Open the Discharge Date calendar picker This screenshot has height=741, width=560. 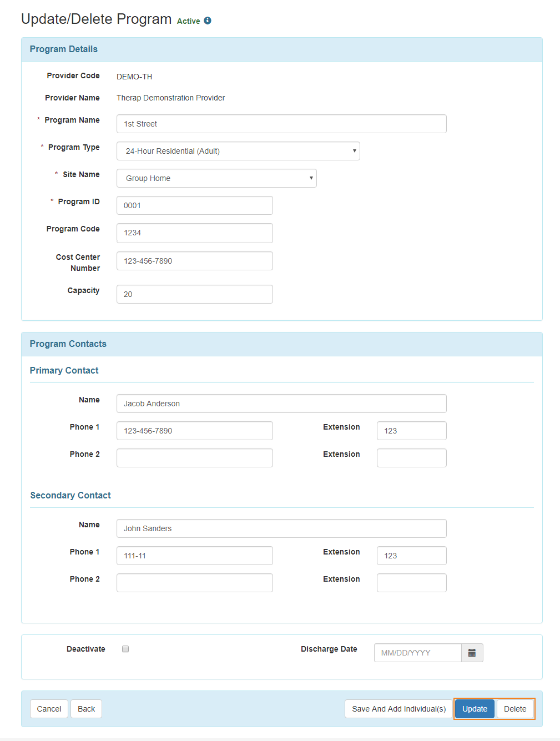click(x=472, y=653)
